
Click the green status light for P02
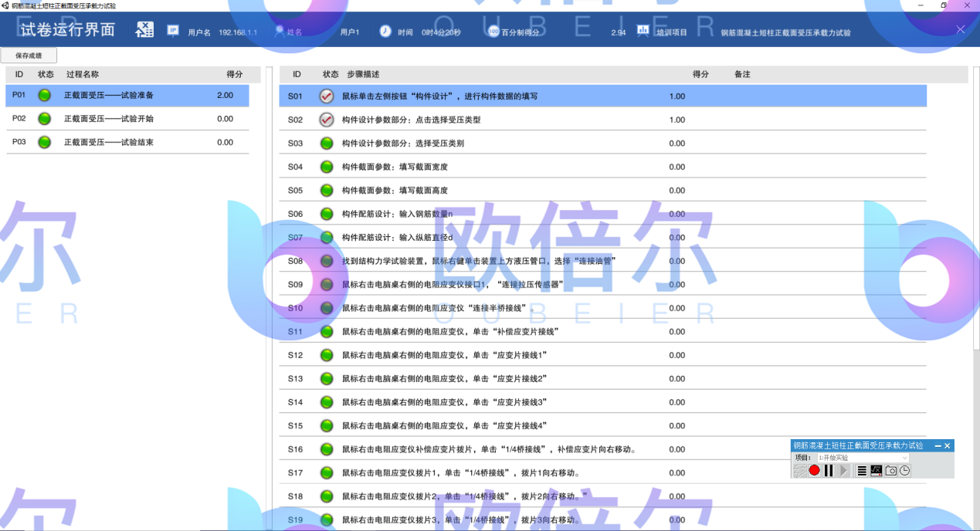pyautogui.click(x=45, y=119)
